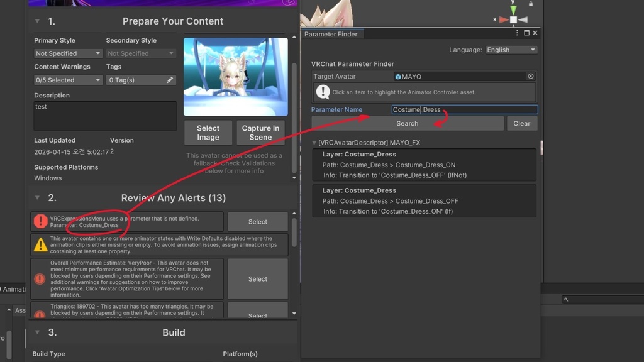644x362 pixels.
Task: Click the error icon on VRCExpressionsMenu alert
Action: [41, 221]
